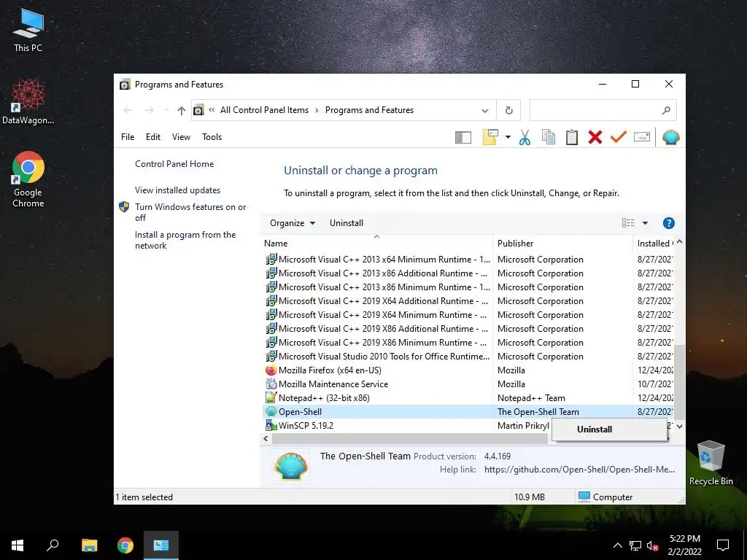
Task: Open This PC desktop icon
Action: 28,31
